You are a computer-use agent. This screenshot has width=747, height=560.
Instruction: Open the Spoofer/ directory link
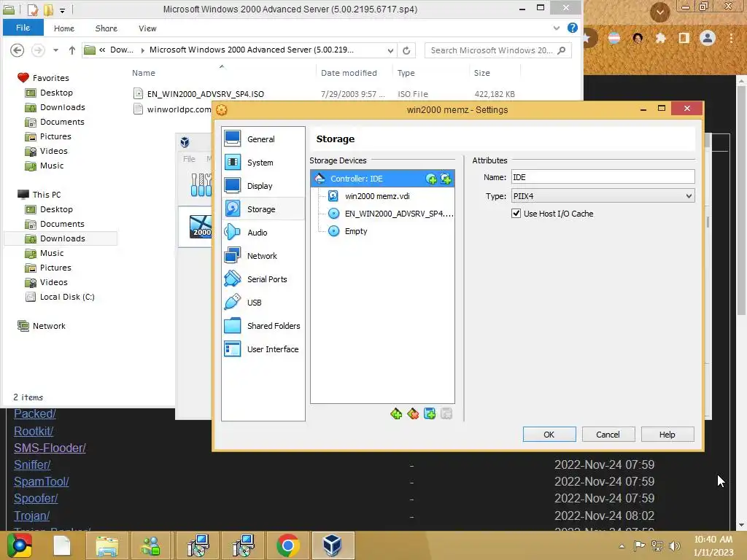(36, 499)
